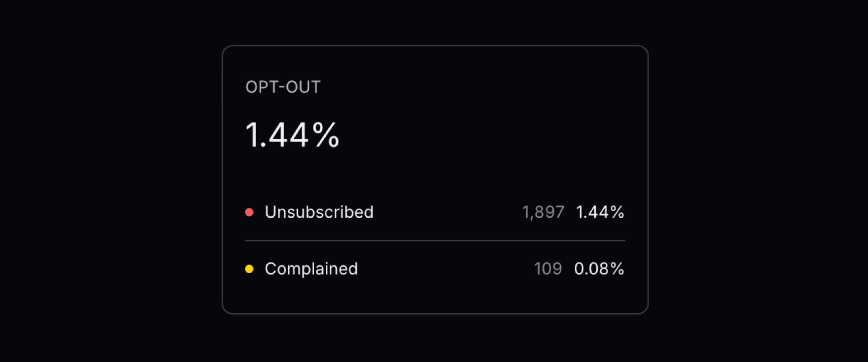
Task: Click the large 1.44% opt-out percentage
Action: [292, 135]
